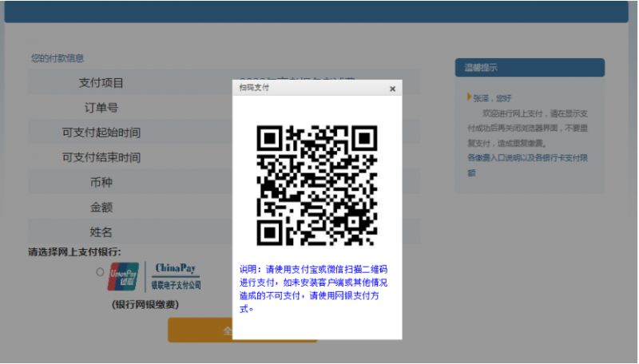Click 请选择网上支付银行 label
Image resolution: width=639 pixels, height=364 pixels.
[x=74, y=252]
